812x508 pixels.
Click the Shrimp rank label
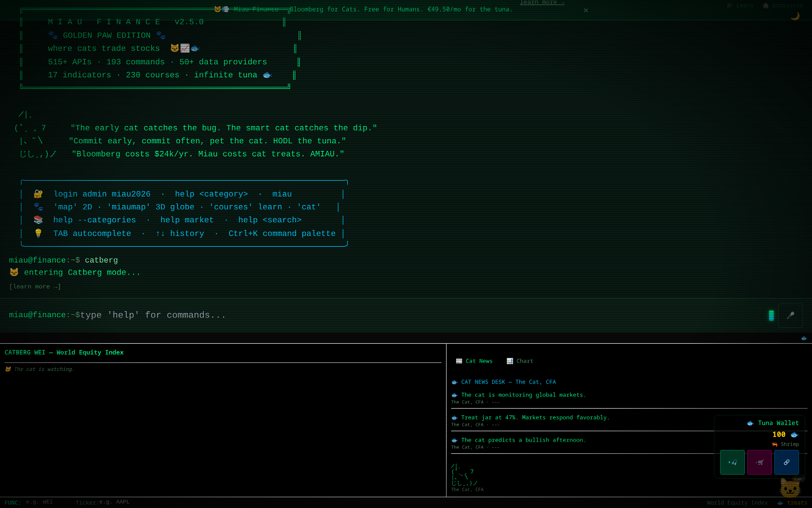(x=789, y=444)
